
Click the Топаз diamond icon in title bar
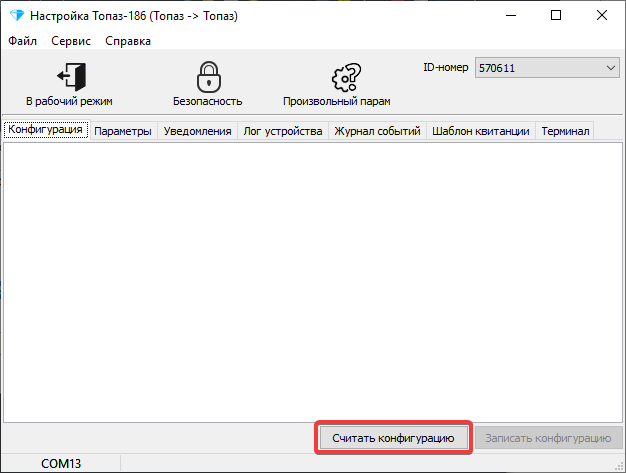[17, 16]
